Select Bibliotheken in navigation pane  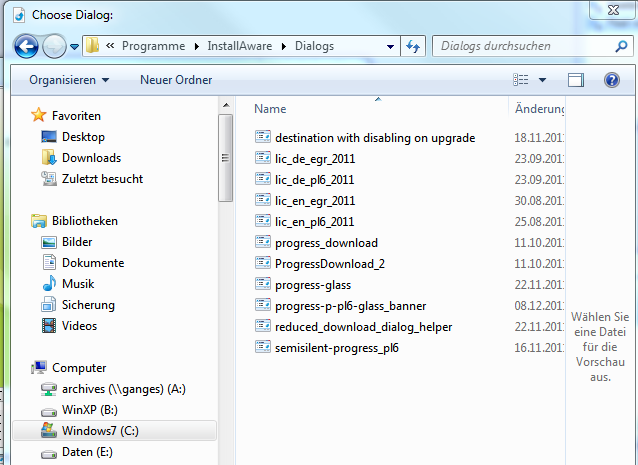tap(85, 221)
